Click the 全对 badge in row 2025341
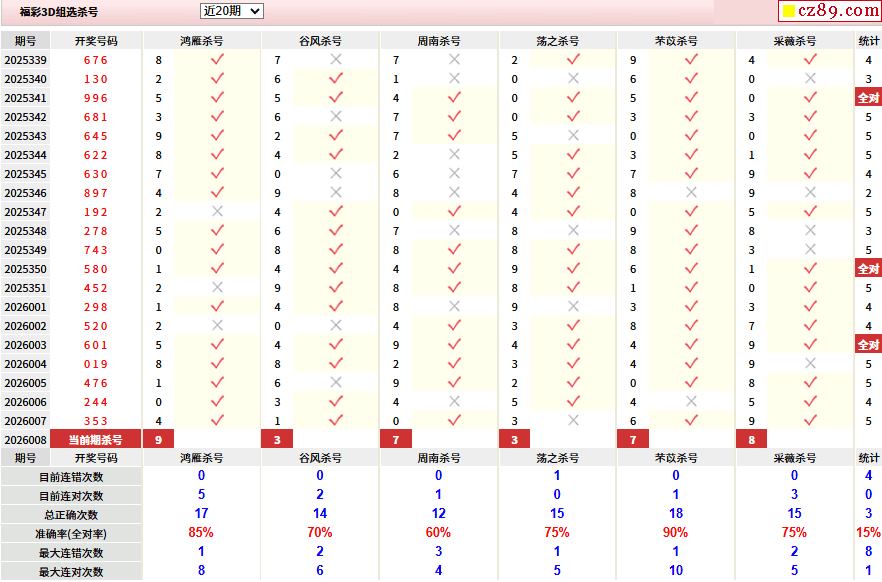The width and height of the screenshot is (882, 582). [868, 98]
